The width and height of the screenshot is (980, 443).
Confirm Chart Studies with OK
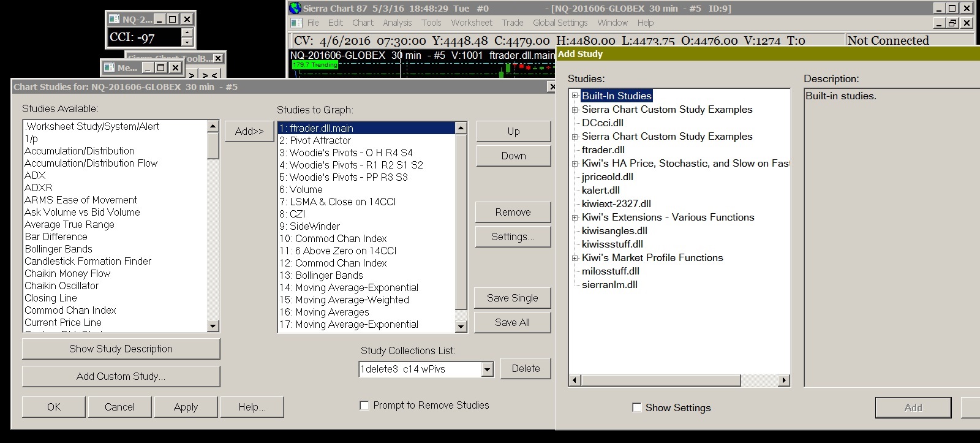[54, 407]
